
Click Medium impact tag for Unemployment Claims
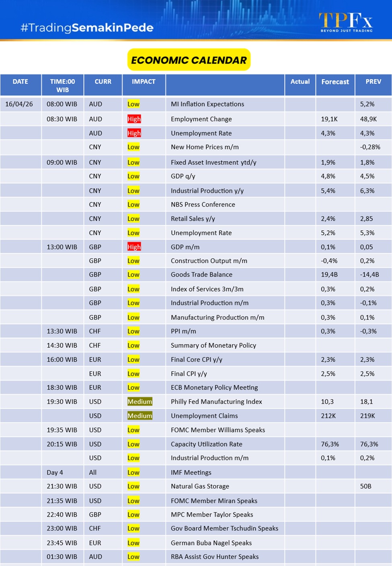(x=140, y=416)
